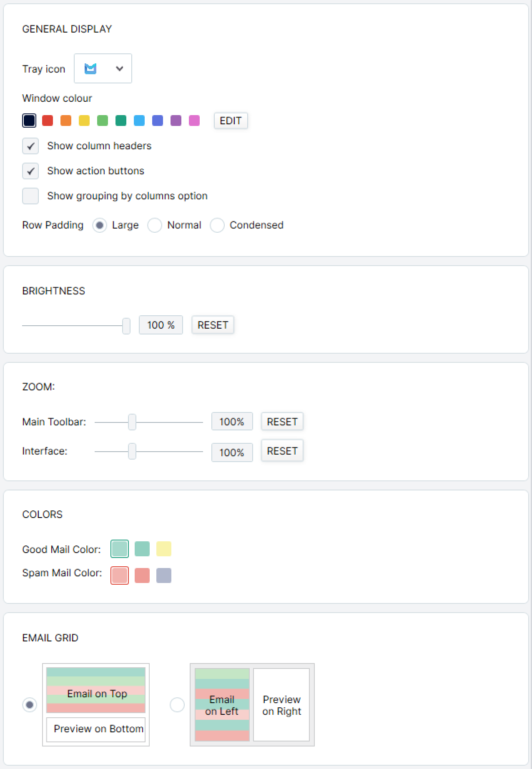Image resolution: width=532 pixels, height=769 pixels.
Task: Click EDIT button for window colours
Action: pyautogui.click(x=231, y=121)
